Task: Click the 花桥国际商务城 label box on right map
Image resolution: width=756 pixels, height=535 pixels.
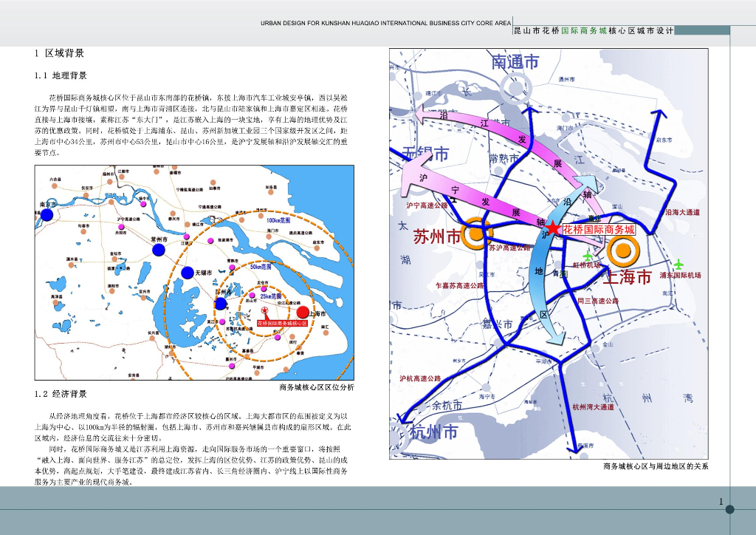Action: pos(599,230)
